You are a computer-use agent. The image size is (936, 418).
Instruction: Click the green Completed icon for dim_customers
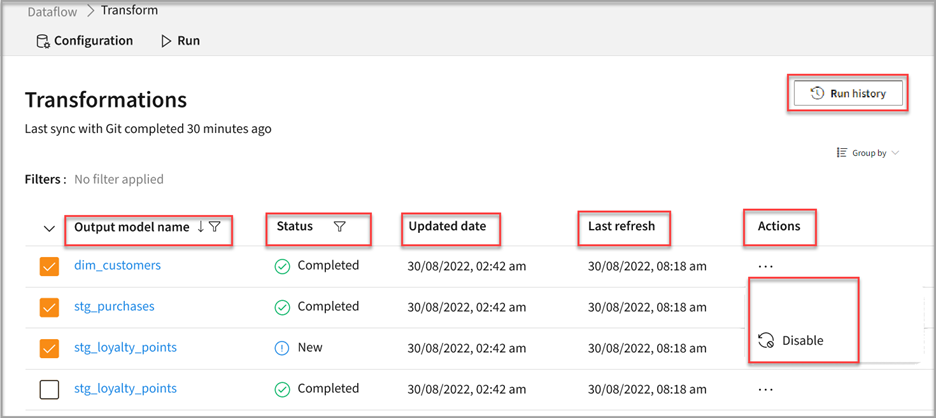[282, 266]
